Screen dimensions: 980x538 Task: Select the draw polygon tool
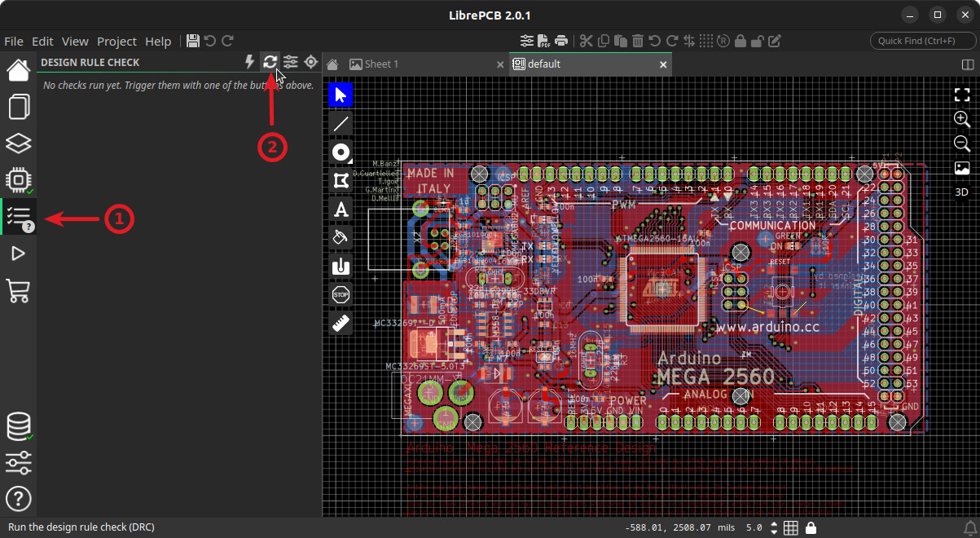coord(341,181)
